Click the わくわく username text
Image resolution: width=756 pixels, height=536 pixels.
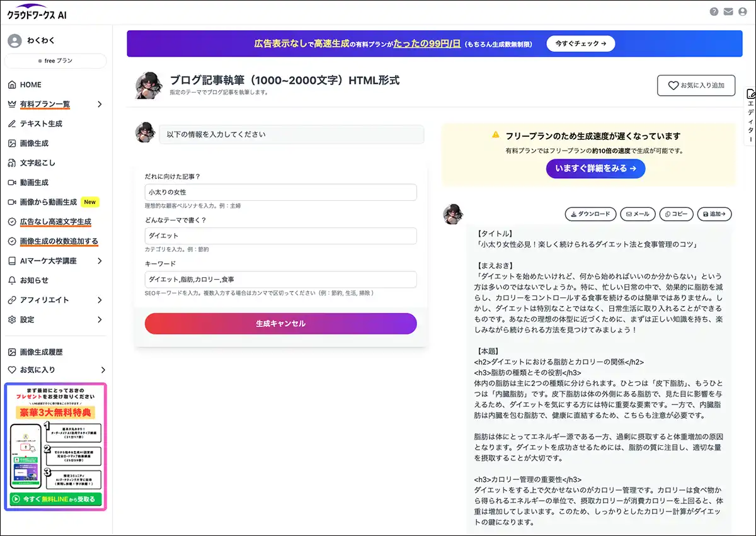[x=41, y=40]
